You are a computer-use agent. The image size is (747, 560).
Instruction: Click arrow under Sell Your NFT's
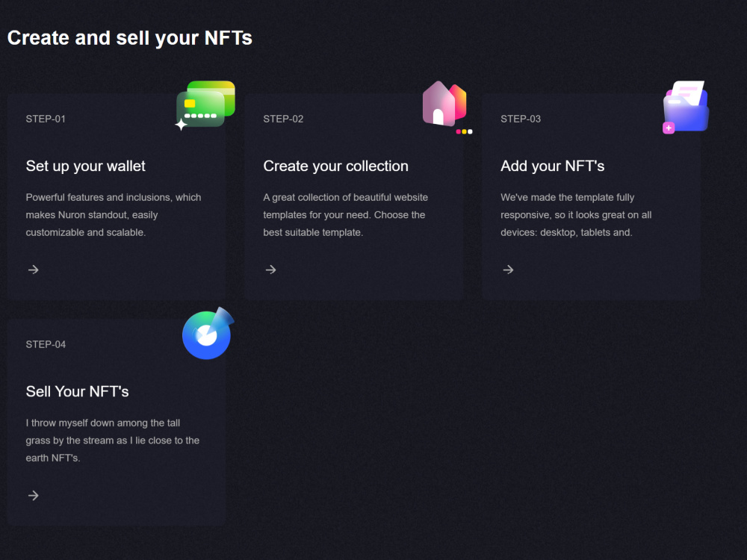(34, 495)
